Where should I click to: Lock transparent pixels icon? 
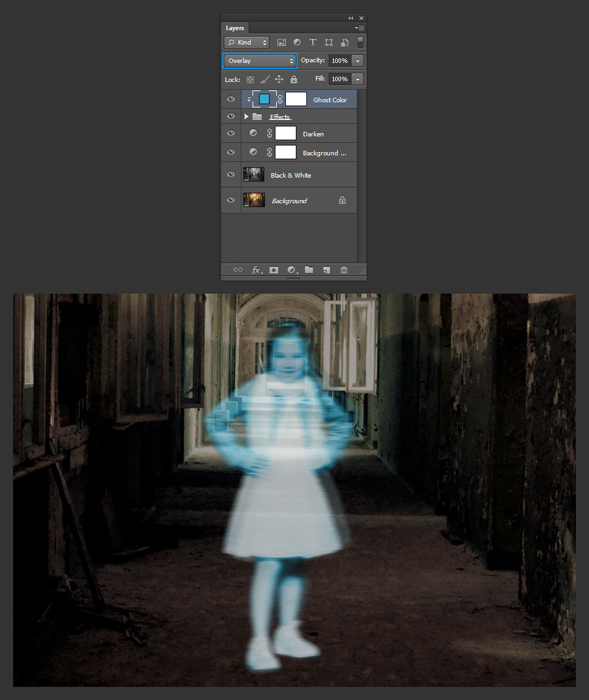tap(251, 79)
